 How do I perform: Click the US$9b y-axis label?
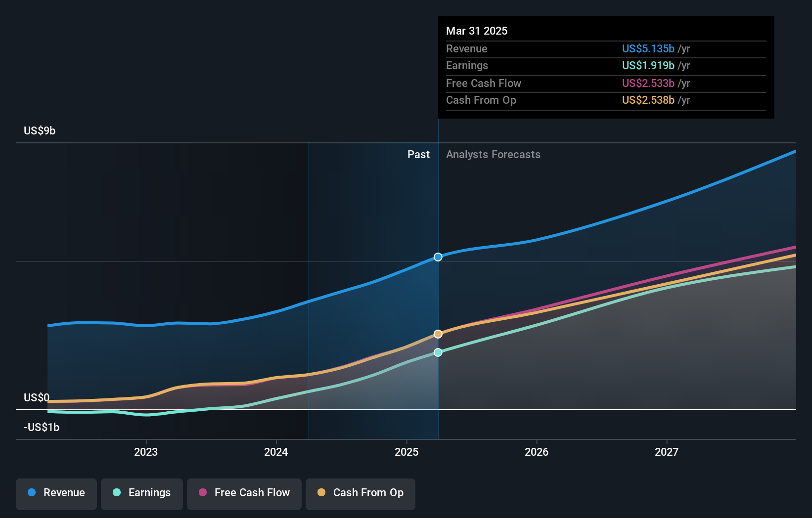coord(40,130)
